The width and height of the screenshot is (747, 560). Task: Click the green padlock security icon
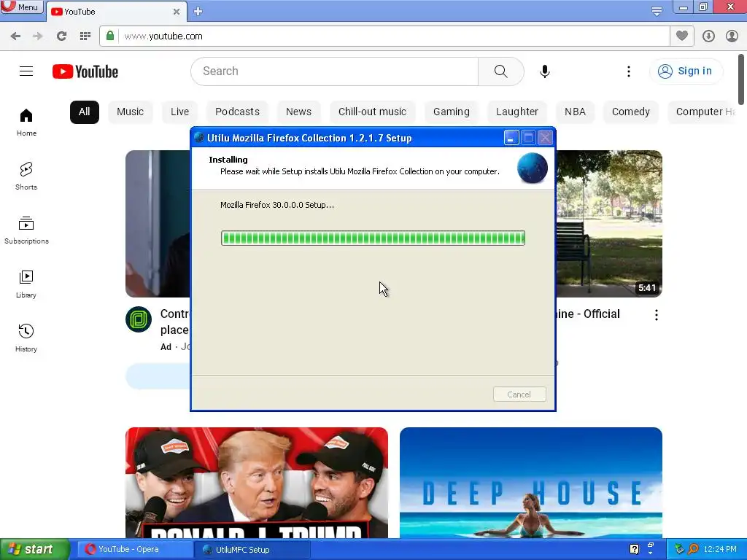point(110,36)
